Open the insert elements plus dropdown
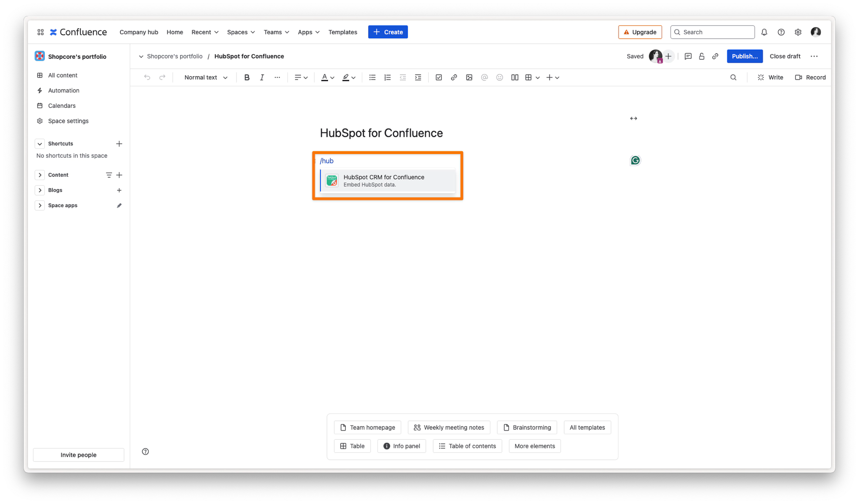The height and width of the screenshot is (504, 859). pos(553,77)
